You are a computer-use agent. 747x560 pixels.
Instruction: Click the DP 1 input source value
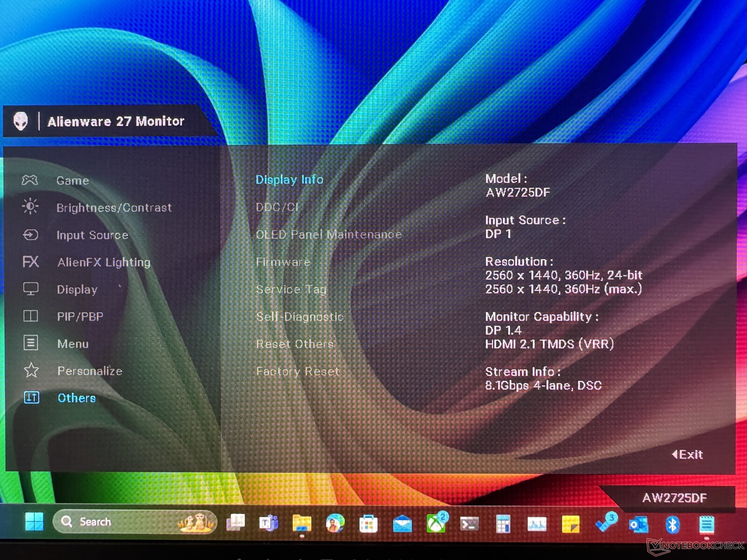498,234
